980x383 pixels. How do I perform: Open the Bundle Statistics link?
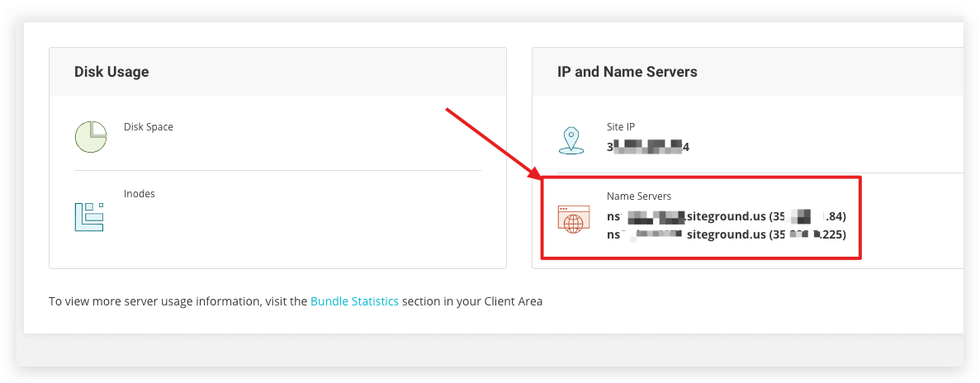pos(354,301)
